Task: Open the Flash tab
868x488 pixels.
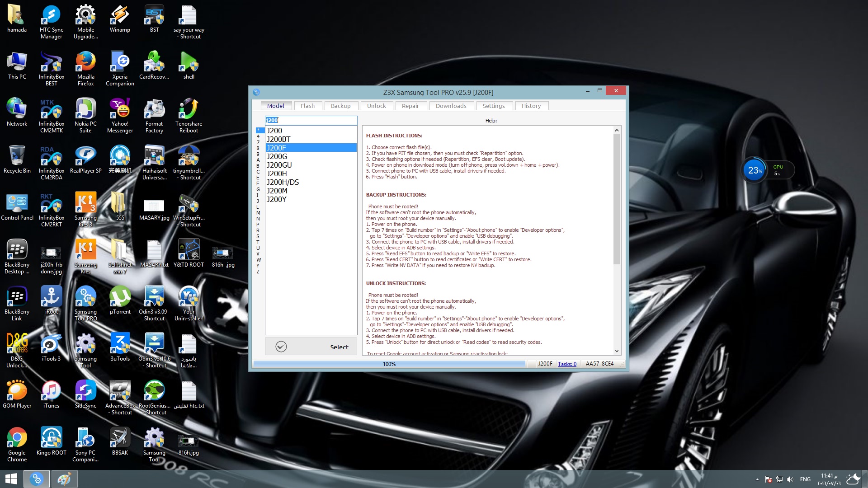Action: tap(307, 106)
